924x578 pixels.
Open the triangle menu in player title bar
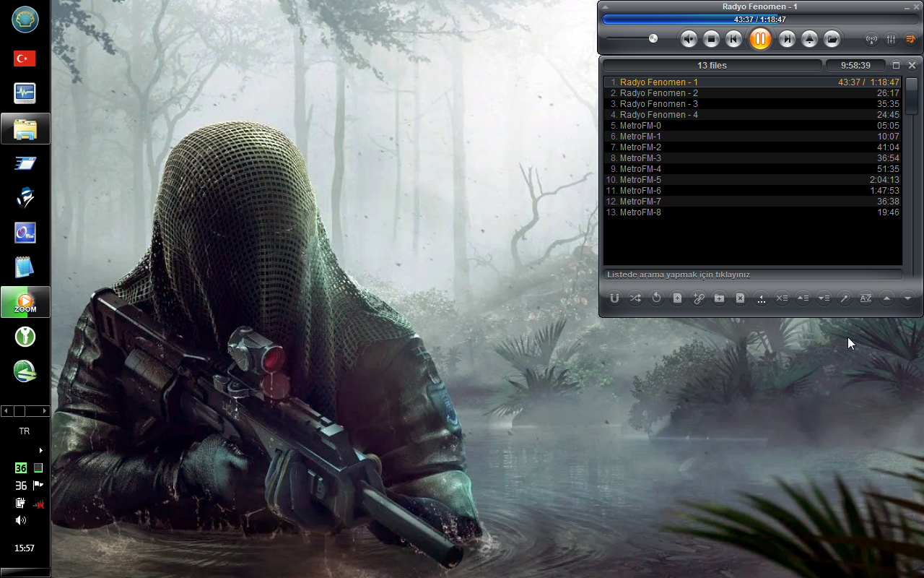(606, 7)
